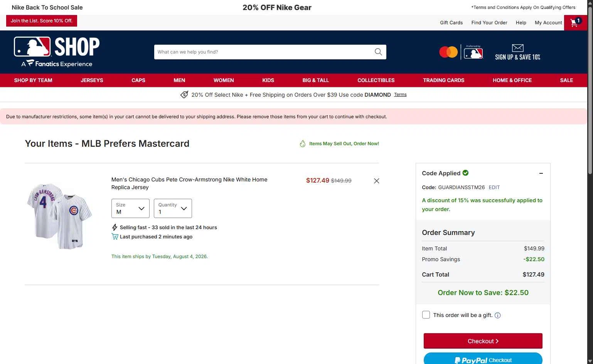Click the flame icon near Items May Sell Out
The image size is (593, 364).
pyautogui.click(x=303, y=144)
